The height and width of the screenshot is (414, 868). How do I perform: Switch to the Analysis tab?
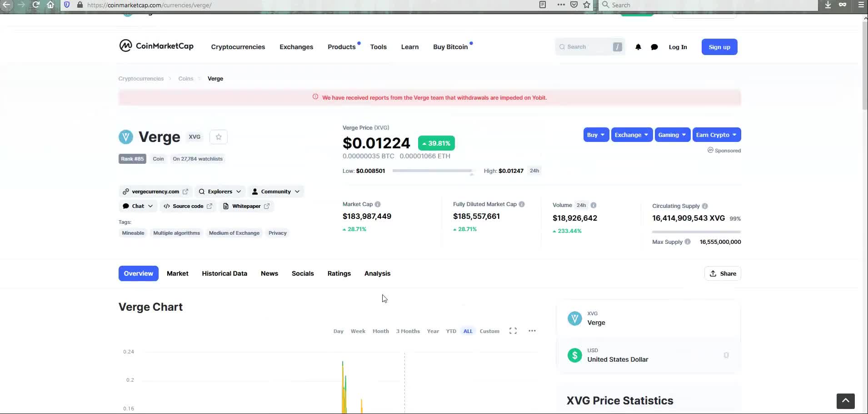(x=377, y=273)
